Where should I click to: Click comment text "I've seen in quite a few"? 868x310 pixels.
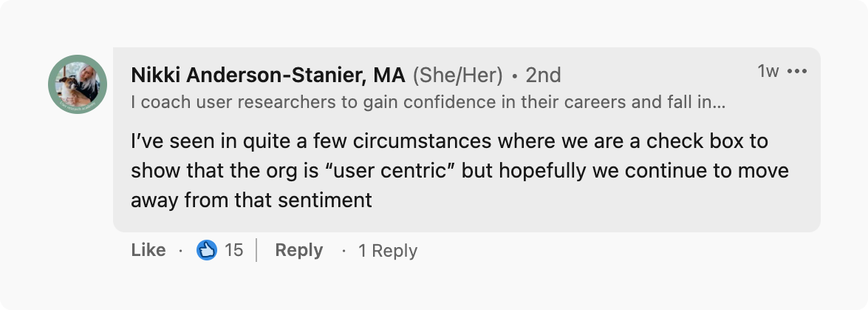(x=214, y=141)
